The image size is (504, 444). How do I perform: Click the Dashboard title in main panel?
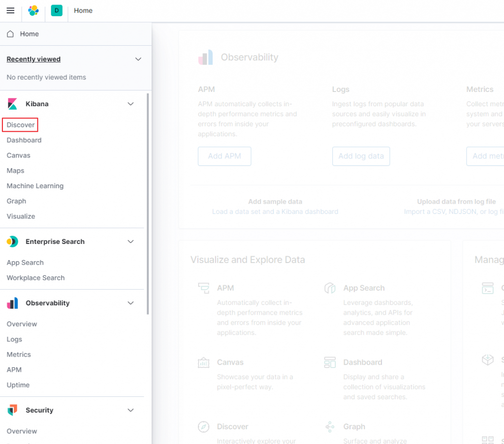(x=363, y=362)
